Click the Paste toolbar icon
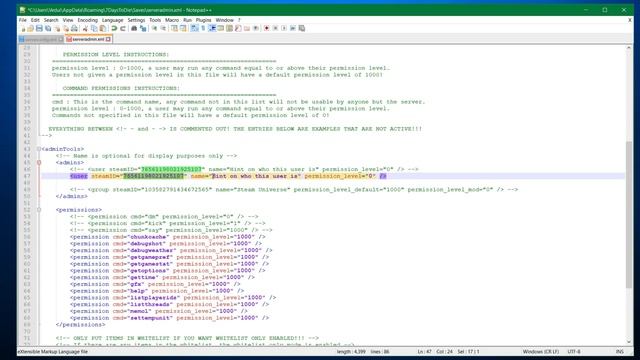Image resolution: width=640 pixels, height=360 pixels. (x=103, y=29)
